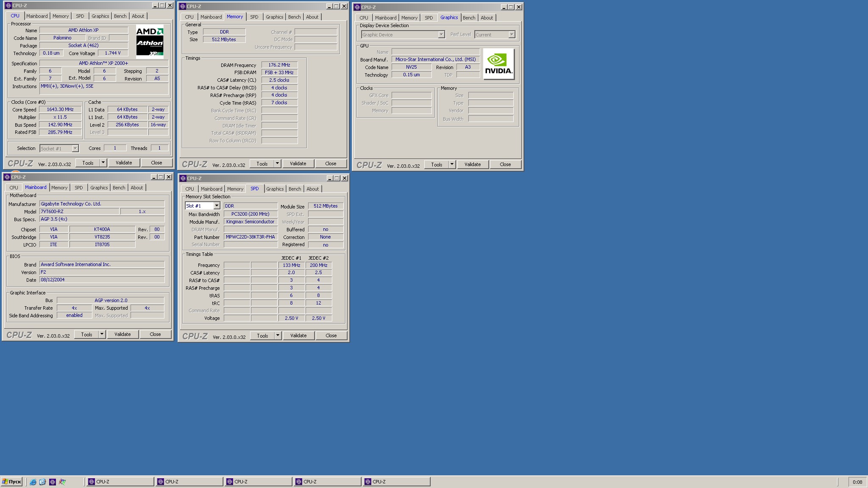This screenshot has width=868, height=488.
Task: Expand Tools dropdown arrow in SPD tab window
Action: pos(278,335)
